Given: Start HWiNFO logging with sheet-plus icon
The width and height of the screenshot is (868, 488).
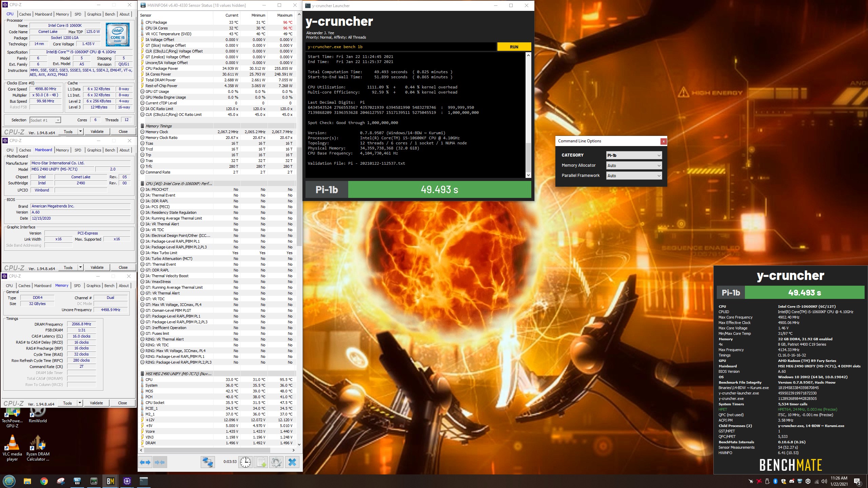Looking at the screenshot, I should click(x=261, y=462).
